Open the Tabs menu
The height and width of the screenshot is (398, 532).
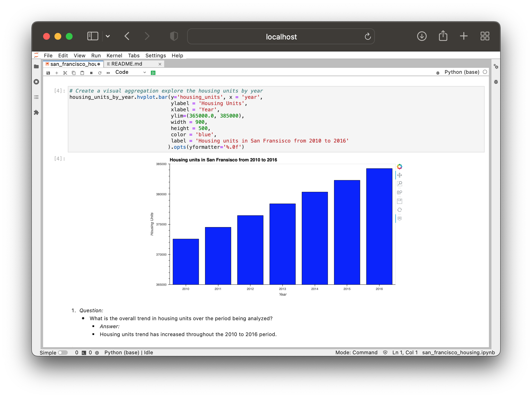[x=134, y=56]
